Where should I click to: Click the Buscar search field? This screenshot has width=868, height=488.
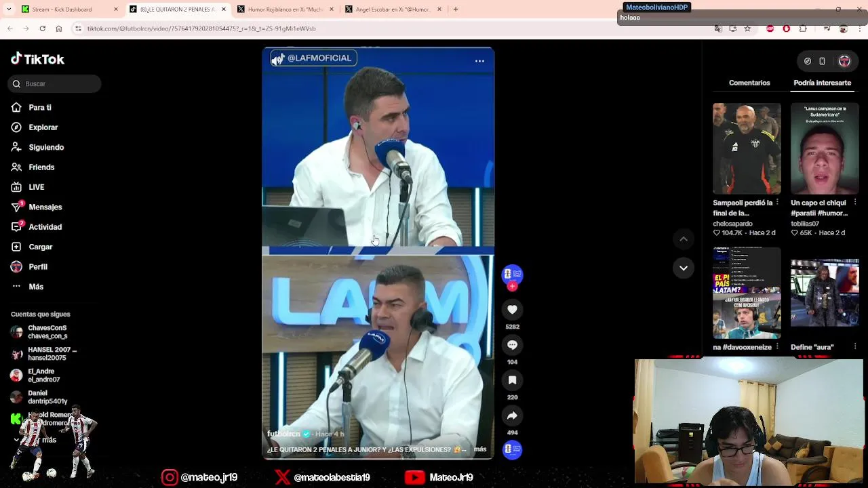tap(55, 83)
